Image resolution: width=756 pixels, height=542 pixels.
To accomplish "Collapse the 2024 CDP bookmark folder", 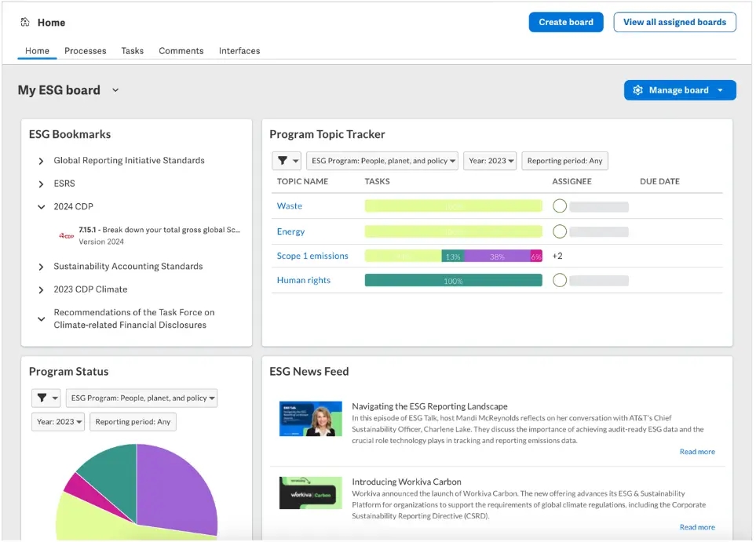I will [41, 207].
